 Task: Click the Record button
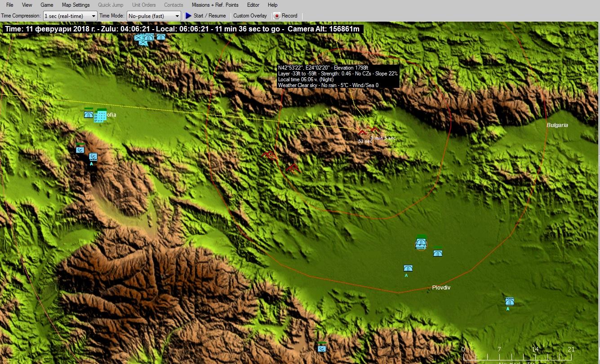coord(286,16)
